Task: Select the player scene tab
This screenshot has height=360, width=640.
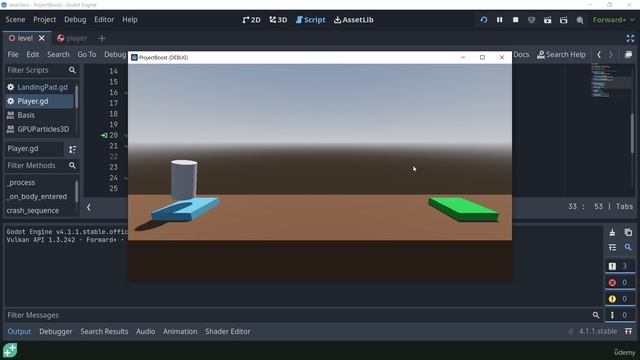Action: [x=72, y=38]
